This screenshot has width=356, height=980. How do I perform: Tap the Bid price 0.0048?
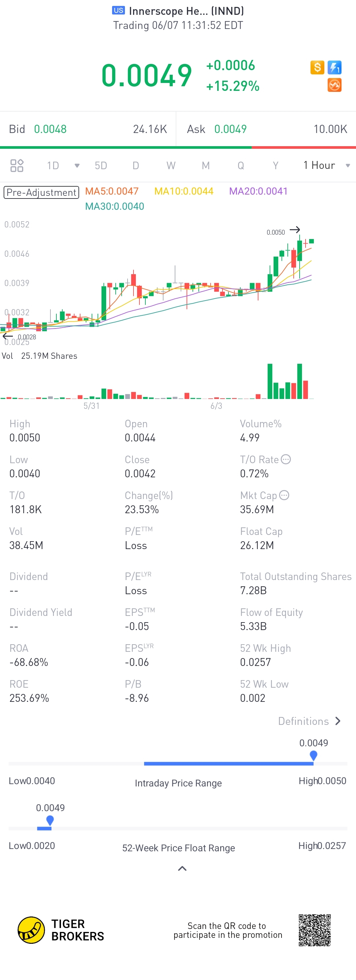pos(50,129)
